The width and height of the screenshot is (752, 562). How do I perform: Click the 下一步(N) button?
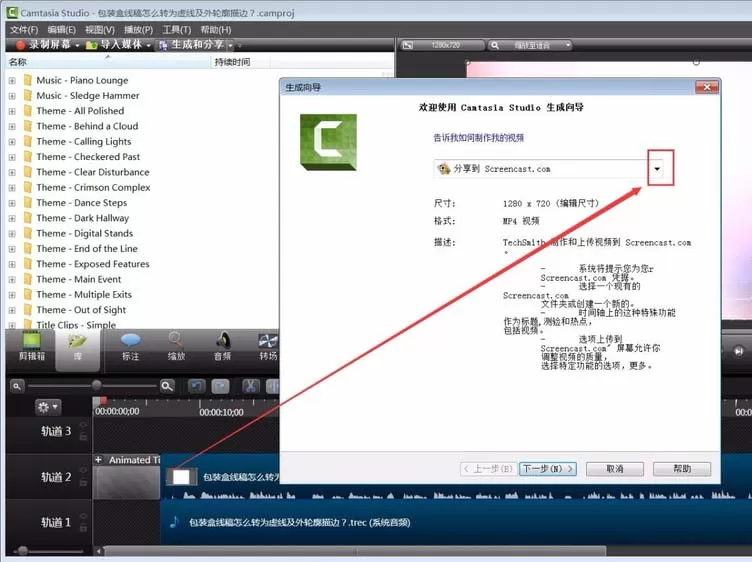click(x=548, y=468)
